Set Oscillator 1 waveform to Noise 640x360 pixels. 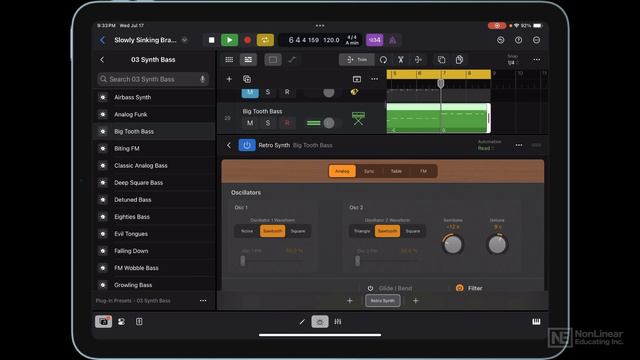[x=247, y=231]
